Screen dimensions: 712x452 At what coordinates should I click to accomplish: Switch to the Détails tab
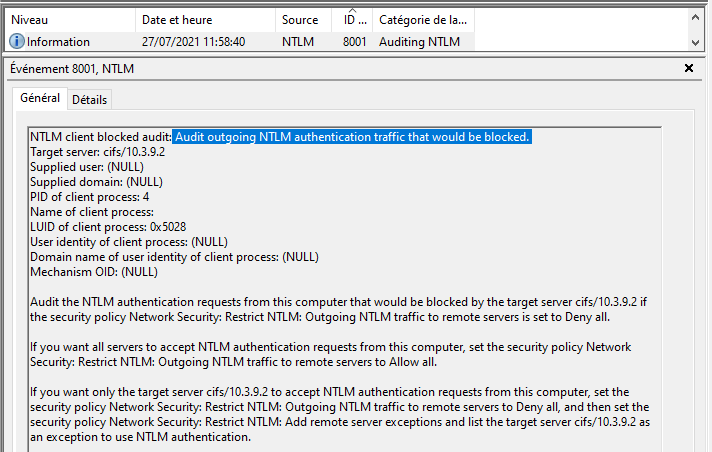click(89, 99)
